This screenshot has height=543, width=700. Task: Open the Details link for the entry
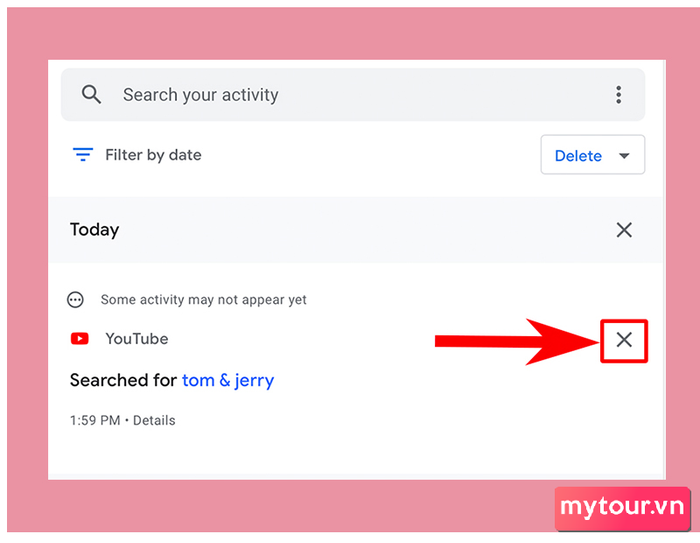click(x=154, y=421)
